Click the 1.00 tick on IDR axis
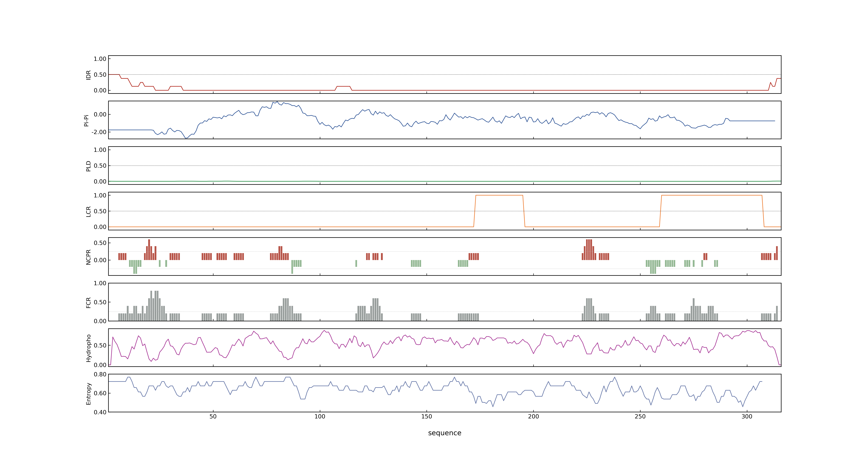This screenshot has height=463, width=868. (100, 59)
